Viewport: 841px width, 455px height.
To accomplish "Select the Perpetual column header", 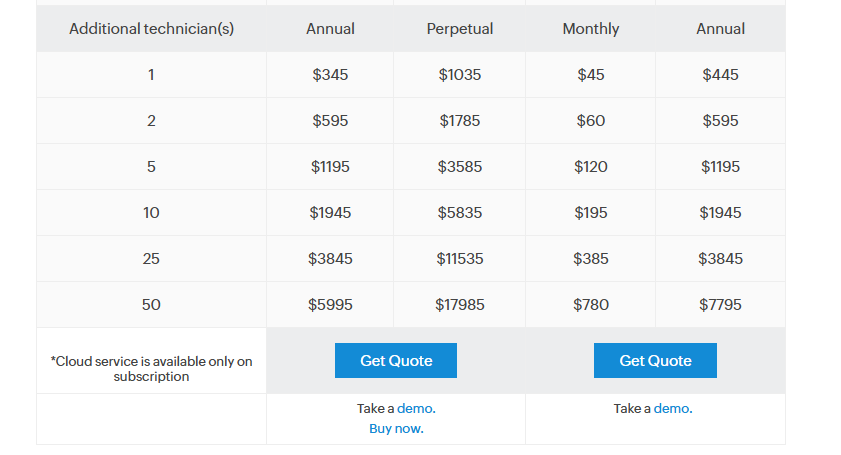I will tap(460, 28).
